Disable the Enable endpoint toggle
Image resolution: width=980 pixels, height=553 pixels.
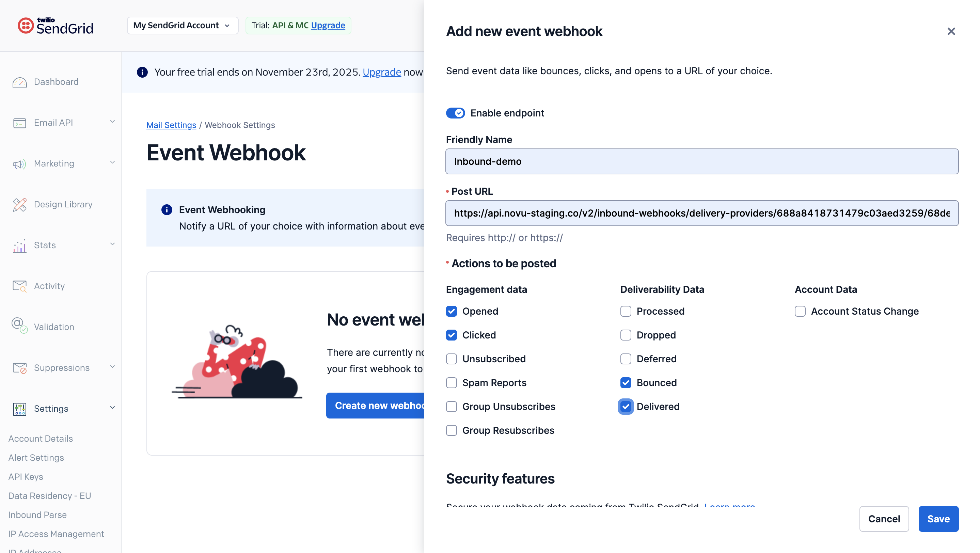(x=455, y=113)
